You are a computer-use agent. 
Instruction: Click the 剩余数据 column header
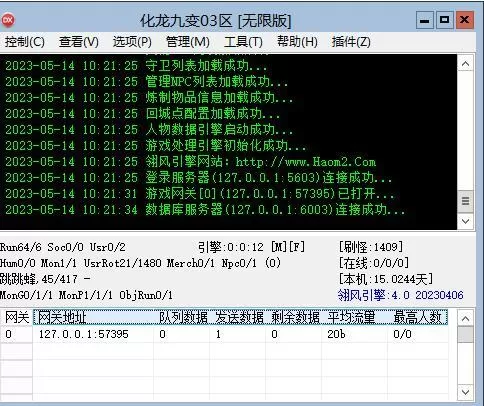pyautogui.click(x=294, y=317)
